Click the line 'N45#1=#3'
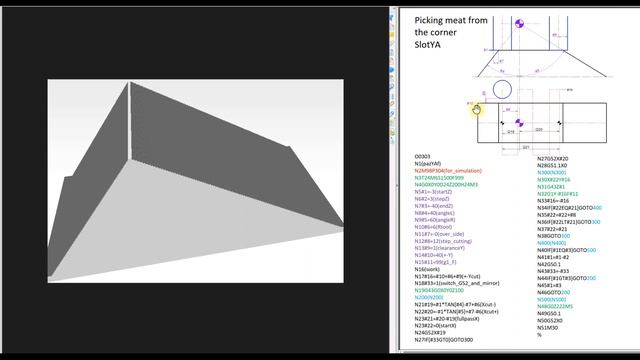The image size is (640, 360). pos(549,286)
